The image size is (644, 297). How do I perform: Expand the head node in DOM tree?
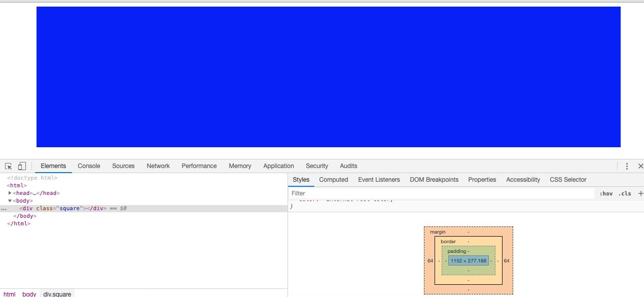(x=10, y=193)
